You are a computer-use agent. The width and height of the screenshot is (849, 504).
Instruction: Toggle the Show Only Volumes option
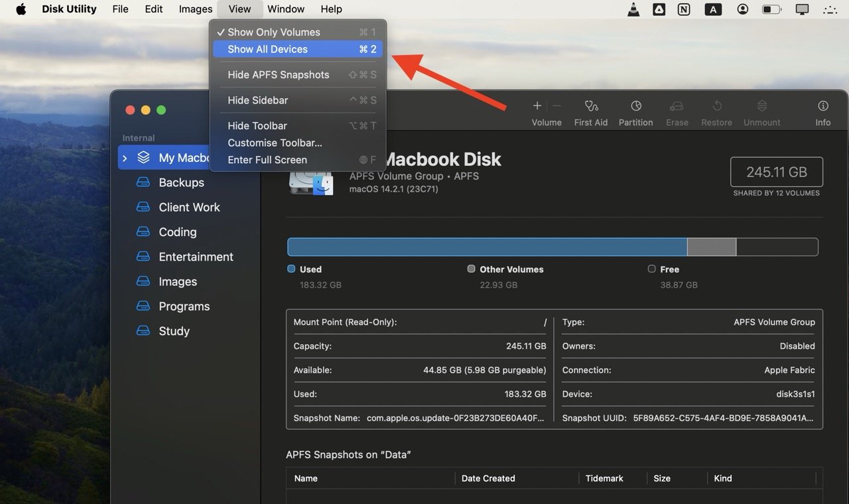click(x=273, y=32)
